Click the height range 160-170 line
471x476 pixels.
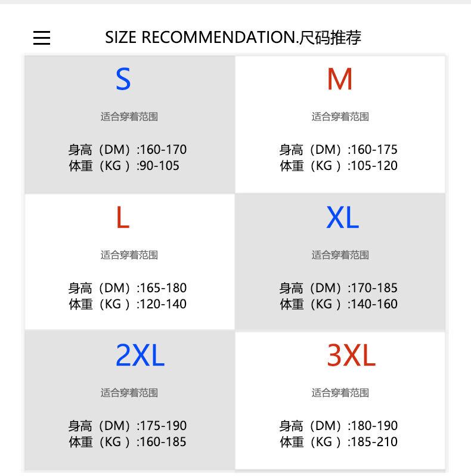[128, 150]
